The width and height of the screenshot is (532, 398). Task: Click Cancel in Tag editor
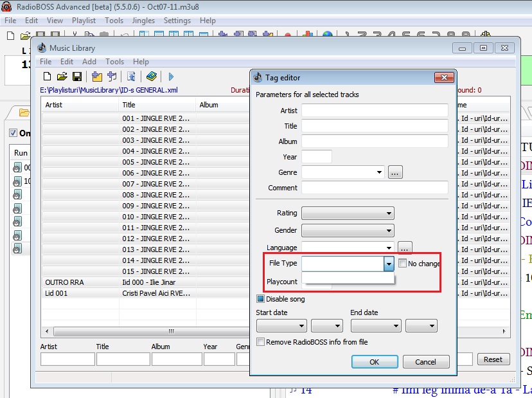click(x=426, y=361)
